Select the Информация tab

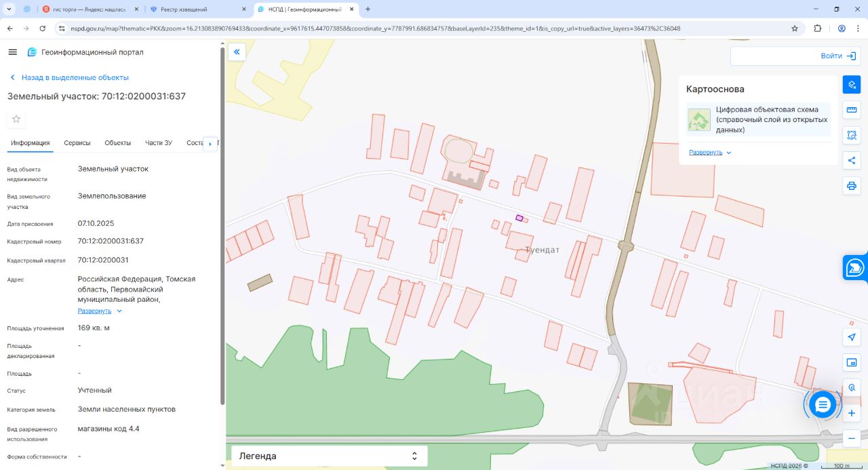tap(31, 143)
